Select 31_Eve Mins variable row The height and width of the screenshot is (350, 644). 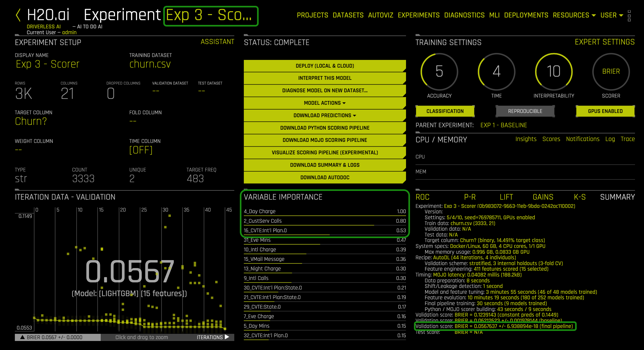point(325,240)
